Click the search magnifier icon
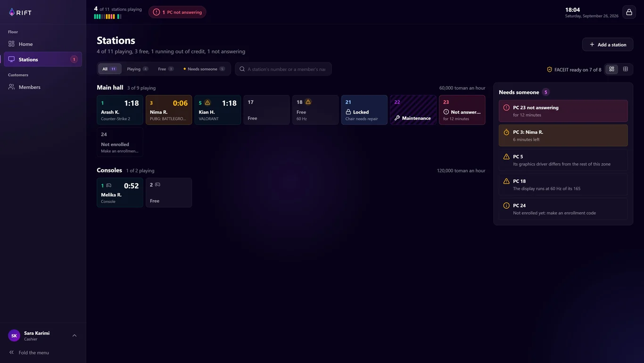 (x=242, y=69)
